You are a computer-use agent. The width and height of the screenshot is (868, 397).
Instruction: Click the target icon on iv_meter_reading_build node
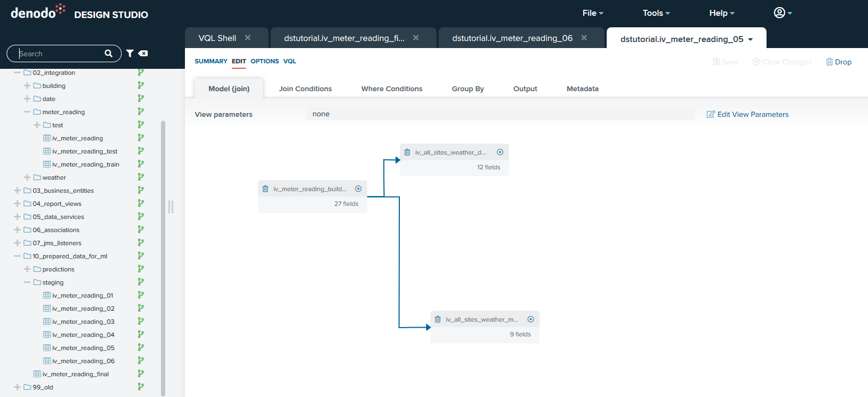(358, 189)
